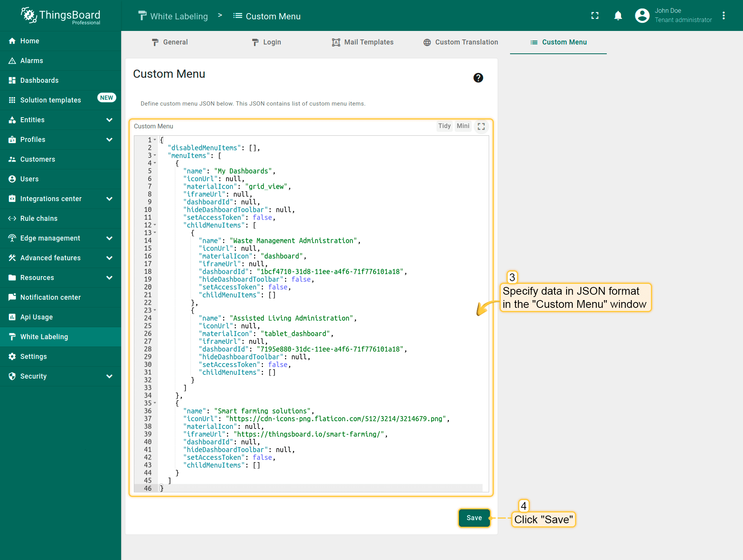Click the Custom Menu breadcrumb list icon
The width and height of the screenshot is (743, 560).
point(238,16)
